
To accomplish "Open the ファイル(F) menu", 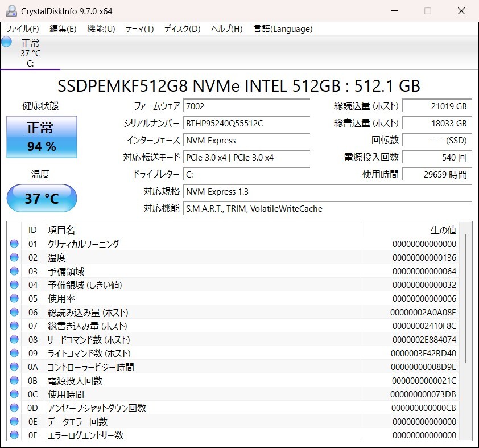I will click(22, 29).
